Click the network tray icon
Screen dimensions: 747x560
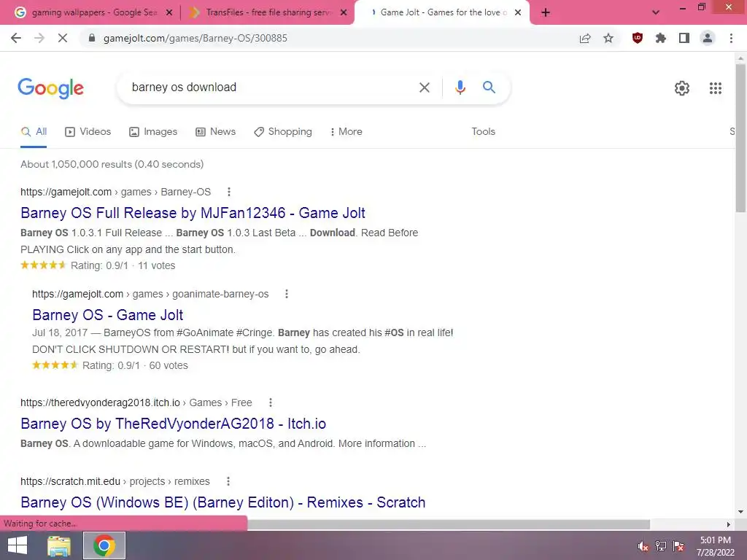[661, 546]
